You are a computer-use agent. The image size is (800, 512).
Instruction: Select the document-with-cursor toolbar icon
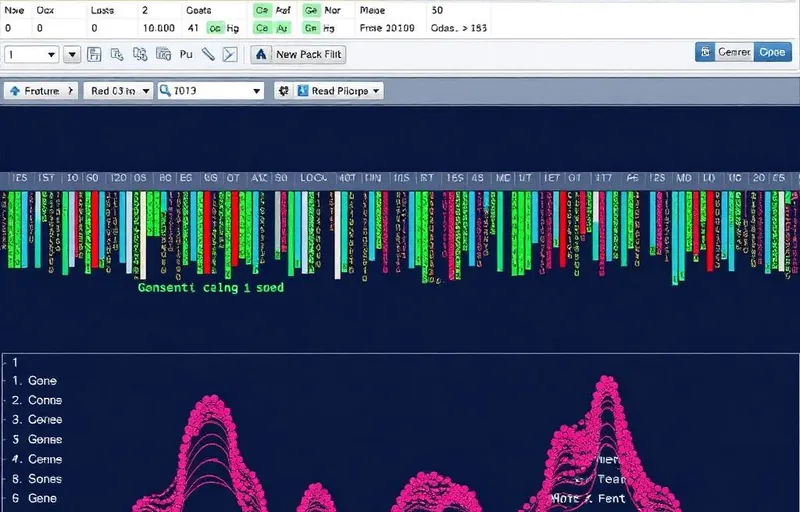[x=117, y=54]
